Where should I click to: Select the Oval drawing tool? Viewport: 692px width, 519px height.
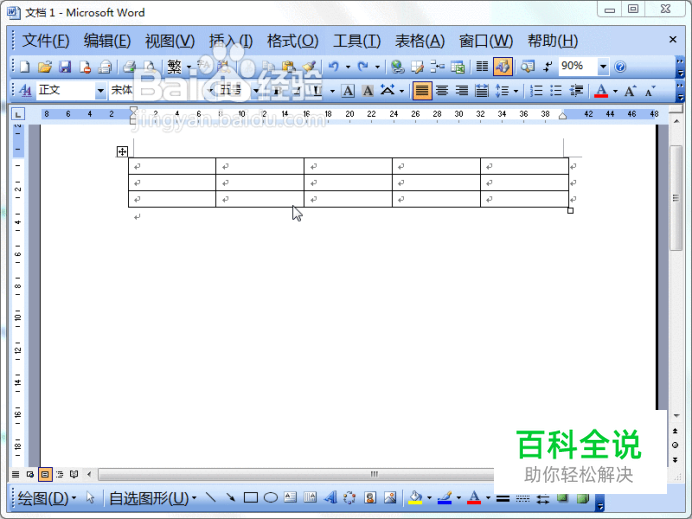pyautogui.click(x=271, y=498)
